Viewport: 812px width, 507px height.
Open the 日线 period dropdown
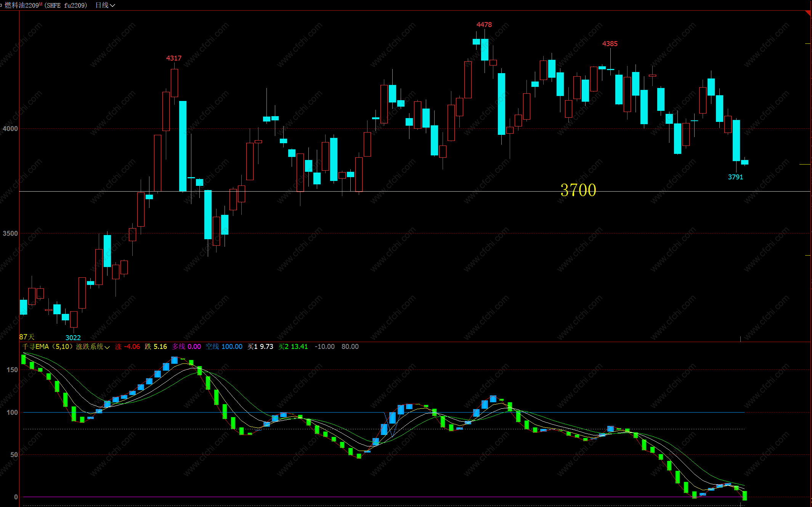point(105,5)
